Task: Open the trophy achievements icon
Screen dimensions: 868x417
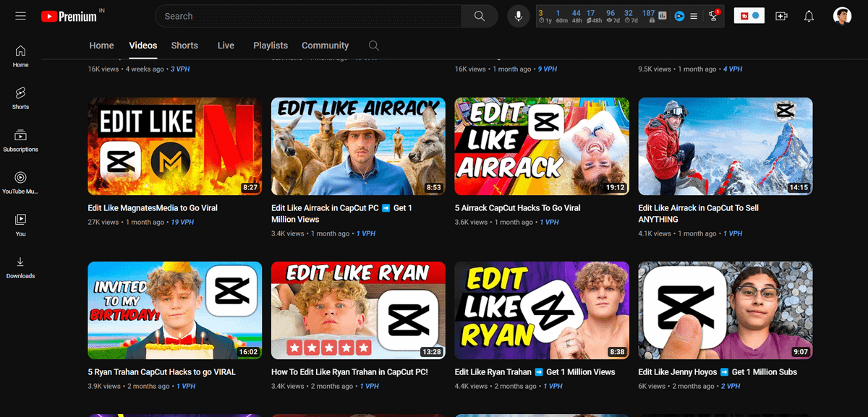Action: point(713,16)
